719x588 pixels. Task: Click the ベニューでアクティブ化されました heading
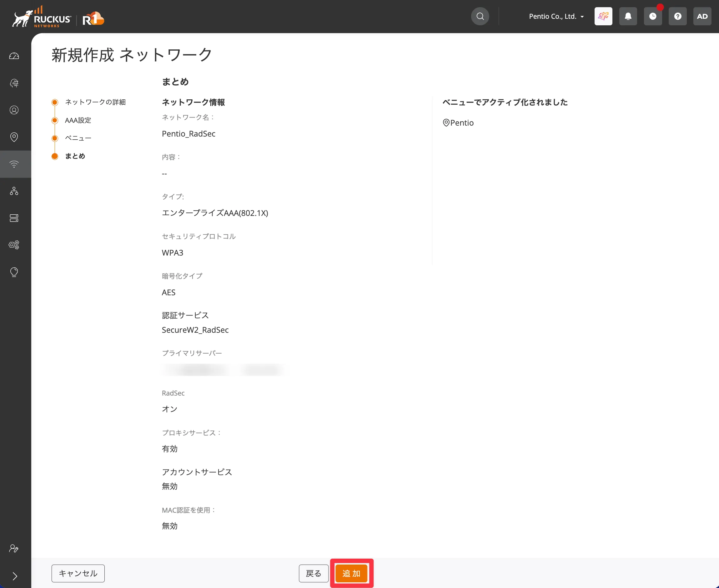[505, 102]
